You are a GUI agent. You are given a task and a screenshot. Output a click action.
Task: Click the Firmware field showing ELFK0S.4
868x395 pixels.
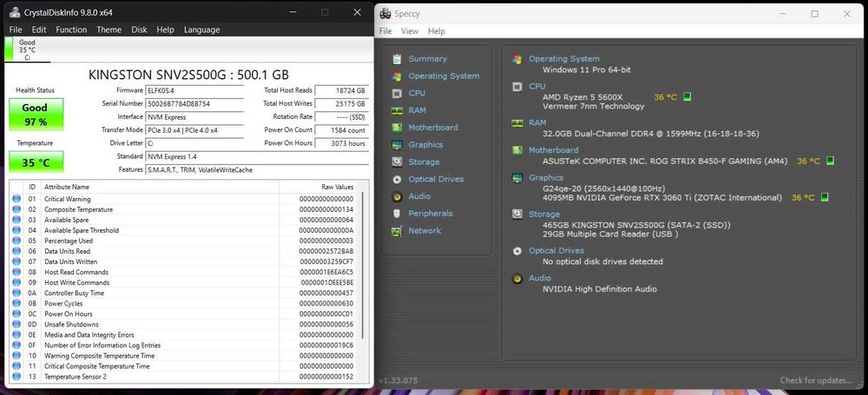tap(194, 90)
